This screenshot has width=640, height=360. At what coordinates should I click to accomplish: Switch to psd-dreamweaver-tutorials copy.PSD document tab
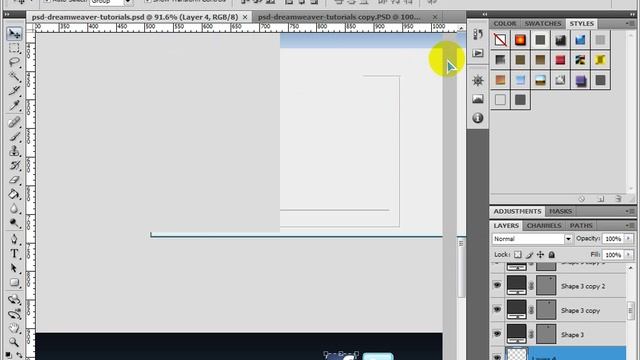click(x=339, y=17)
